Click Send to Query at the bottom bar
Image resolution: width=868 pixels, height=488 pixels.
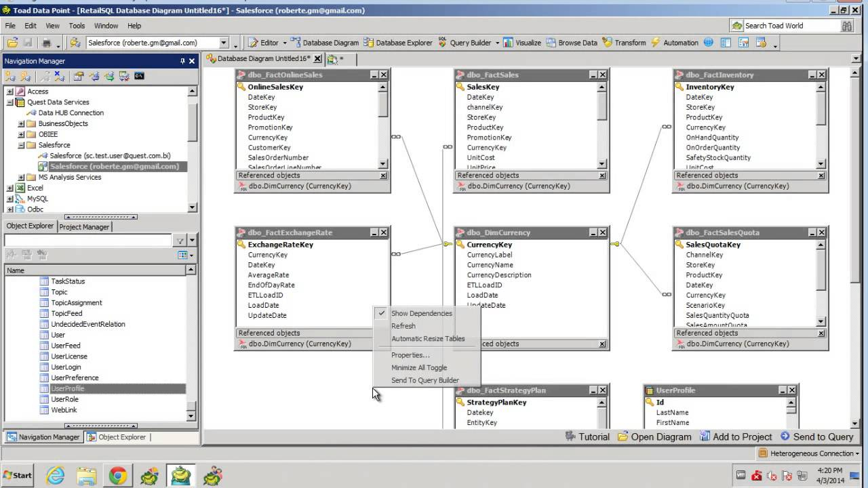(816, 437)
